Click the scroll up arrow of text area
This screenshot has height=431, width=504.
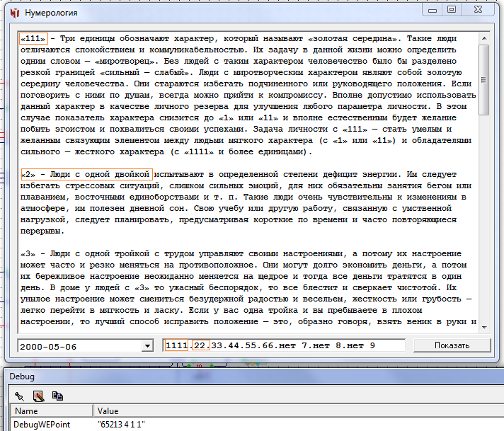point(483,36)
